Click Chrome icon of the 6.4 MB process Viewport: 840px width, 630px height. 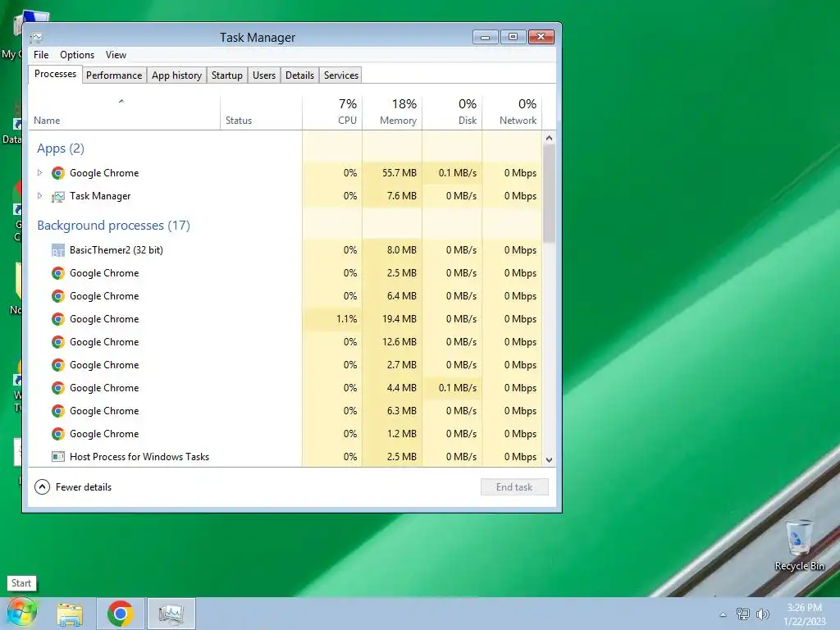(58, 296)
